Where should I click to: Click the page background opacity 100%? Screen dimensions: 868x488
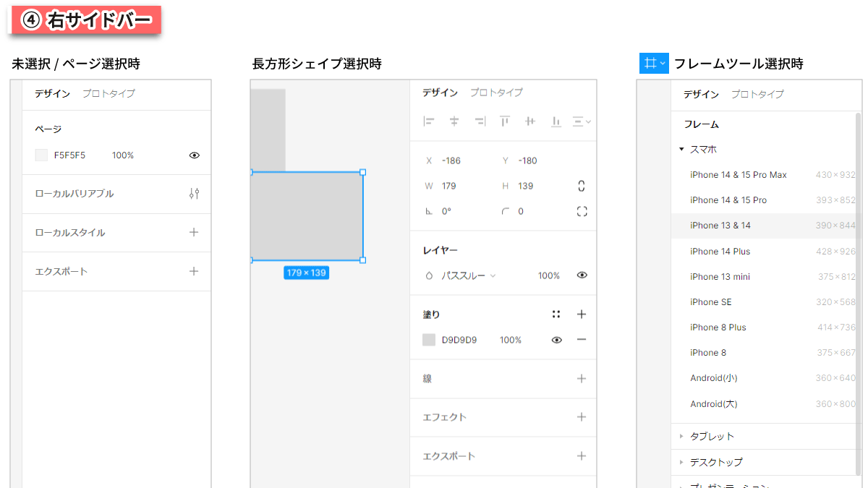coord(123,155)
